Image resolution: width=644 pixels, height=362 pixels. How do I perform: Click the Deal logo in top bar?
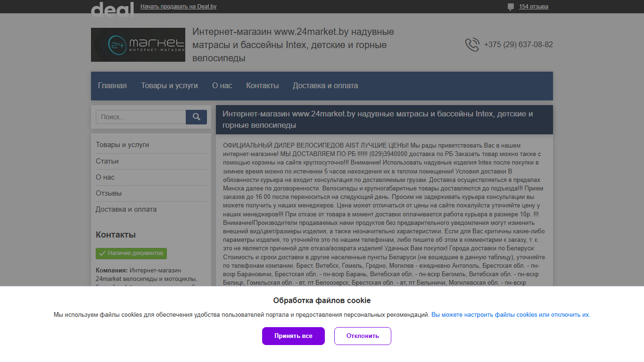(x=112, y=9)
